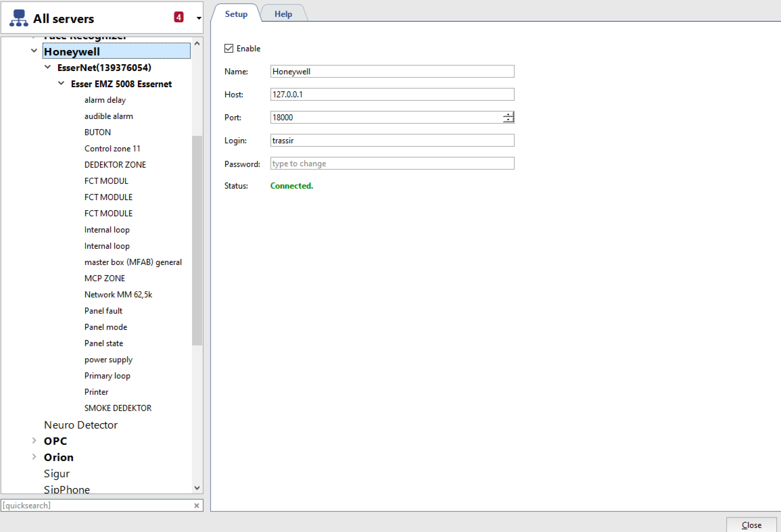This screenshot has width=781, height=532.
Task: Switch to the Help tab
Action: tap(283, 14)
